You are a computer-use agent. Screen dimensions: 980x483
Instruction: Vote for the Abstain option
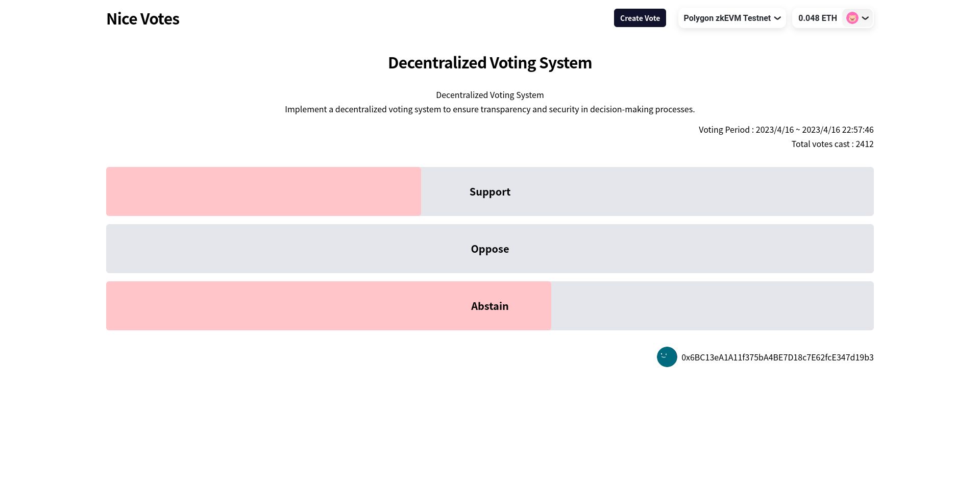click(490, 306)
